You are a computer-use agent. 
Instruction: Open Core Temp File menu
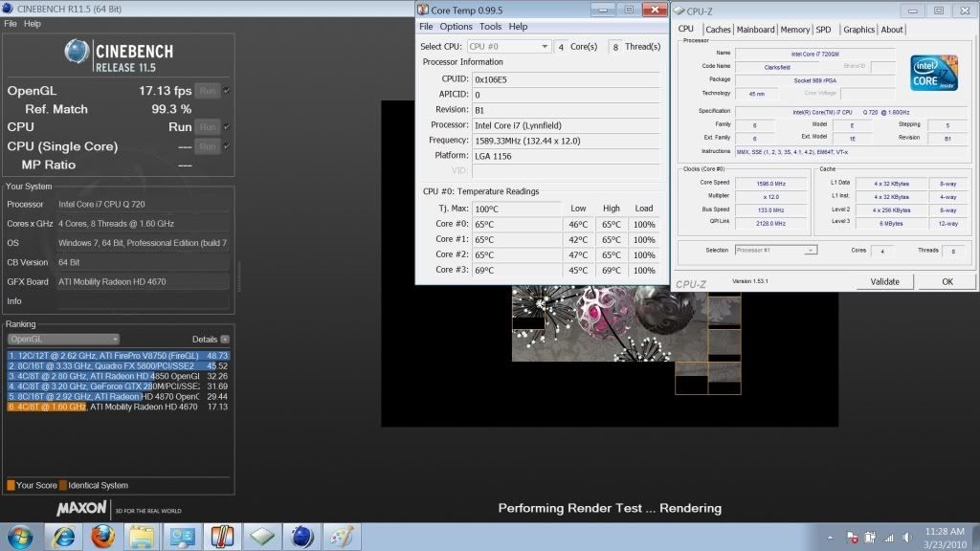pos(426,26)
